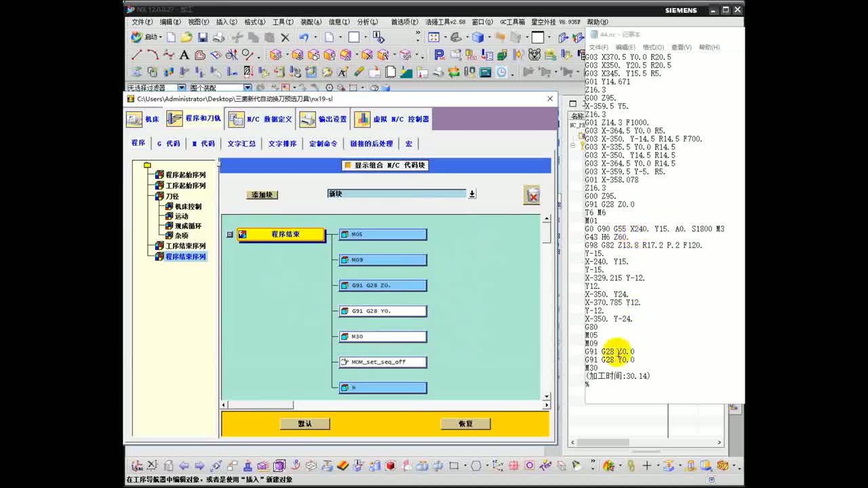
Task: Toggle 显示组合 N/C 代码块 checkbox
Action: click(347, 165)
